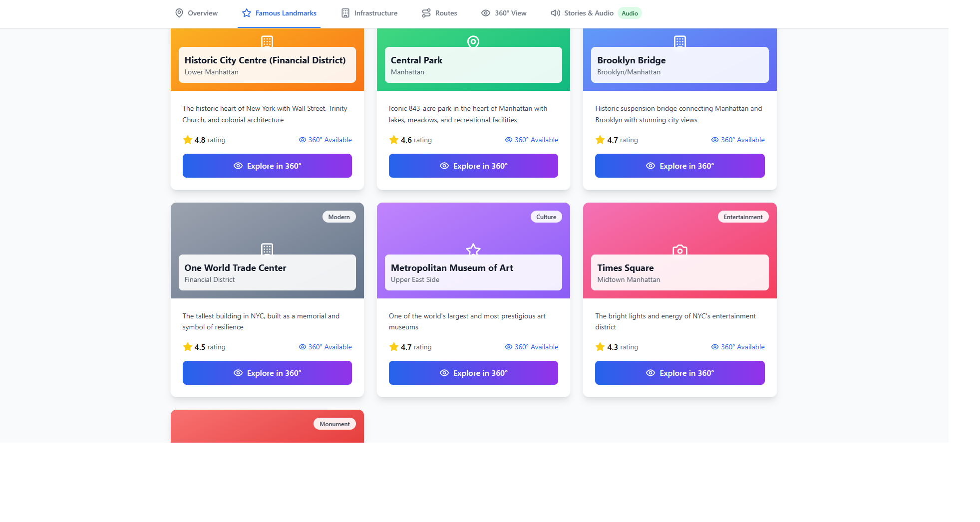
Task: Click the building icon above One World Trade Center
Action: coord(267,249)
